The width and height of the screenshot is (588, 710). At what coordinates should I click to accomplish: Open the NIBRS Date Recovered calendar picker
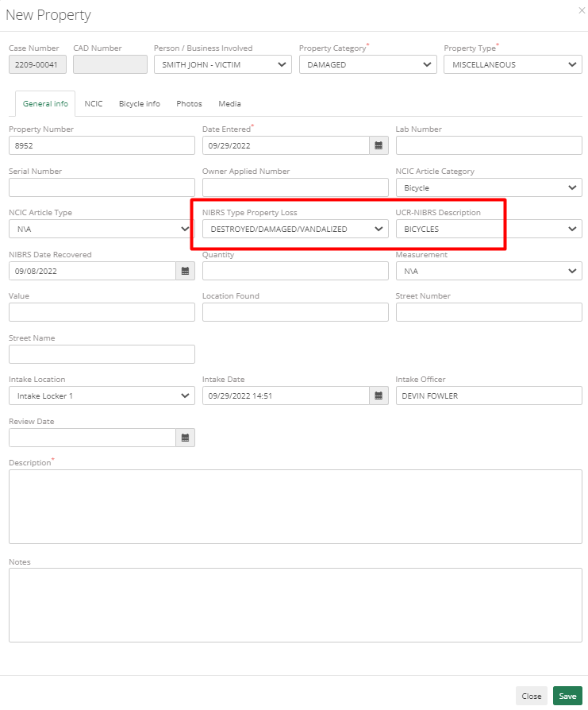185,271
